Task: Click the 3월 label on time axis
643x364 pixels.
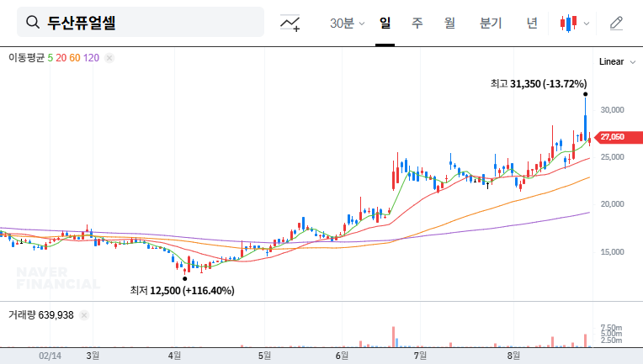Action: tap(93, 356)
